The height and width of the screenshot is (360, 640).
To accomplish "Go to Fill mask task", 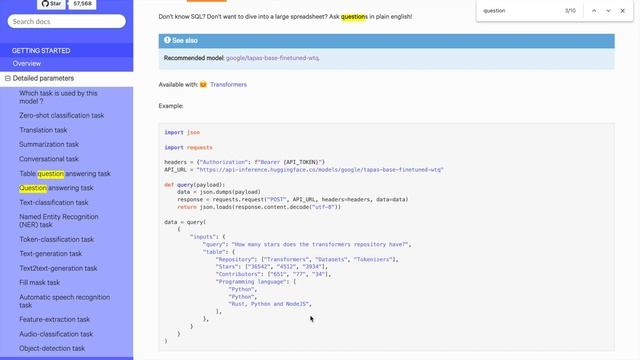I will click(x=39, y=282).
